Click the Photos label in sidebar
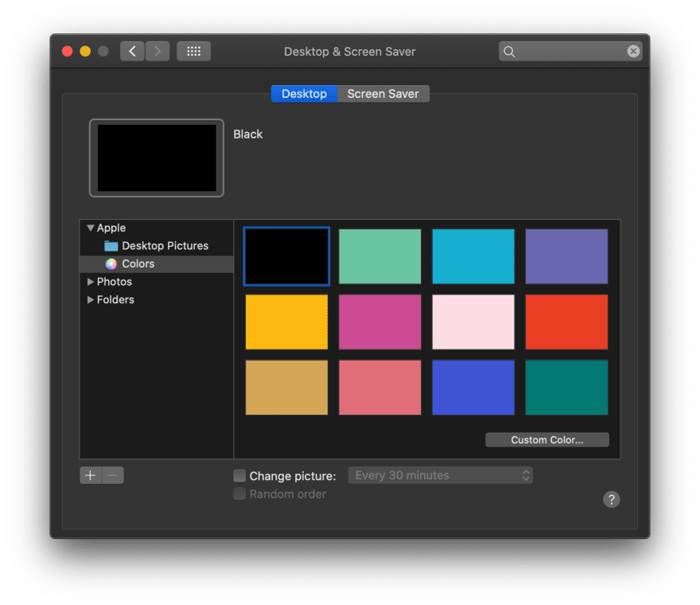 pyautogui.click(x=115, y=282)
